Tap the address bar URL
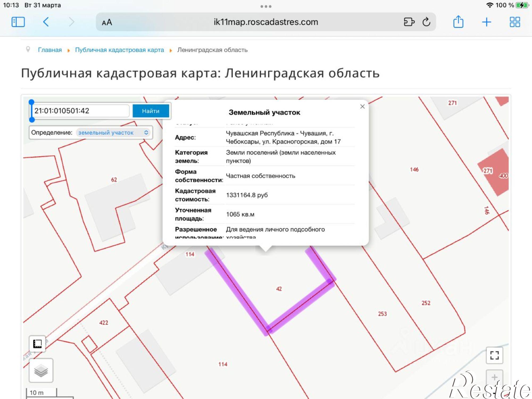This screenshot has height=399, width=532. [266, 22]
